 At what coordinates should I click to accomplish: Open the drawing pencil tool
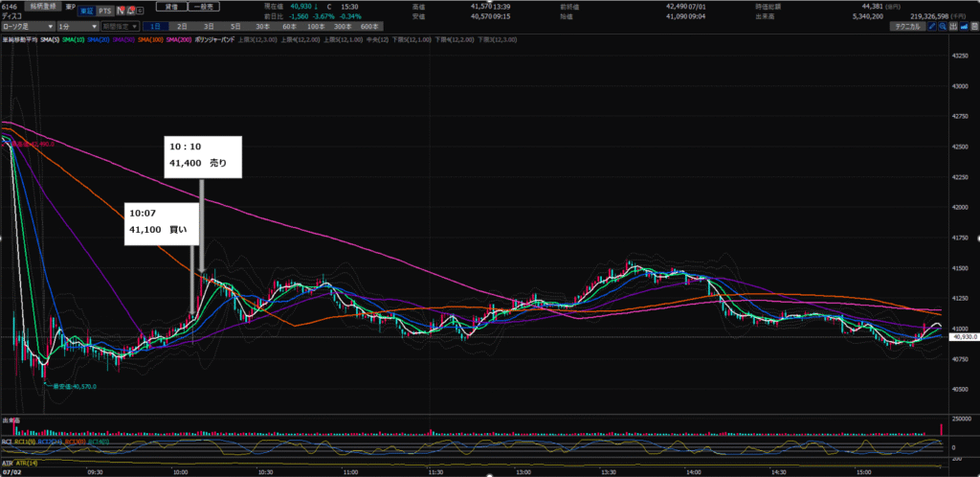932,27
